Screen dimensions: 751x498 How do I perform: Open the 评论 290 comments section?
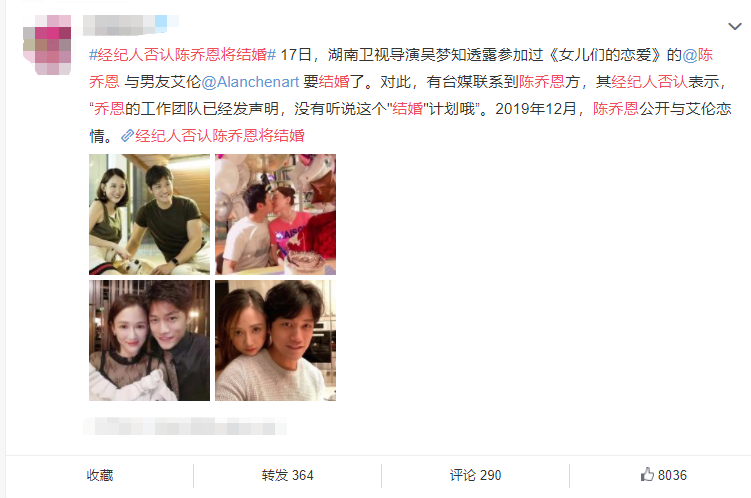coord(475,475)
